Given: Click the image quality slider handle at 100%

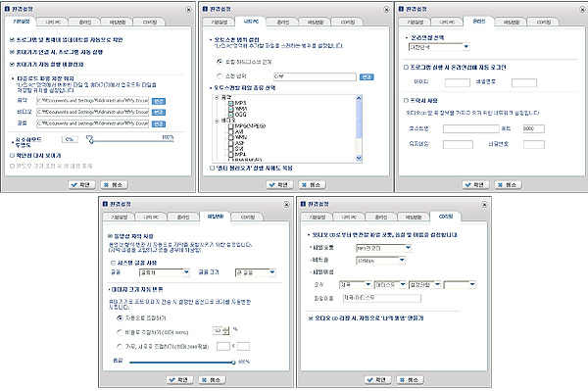Looking at the screenshot, I should coord(233,363).
